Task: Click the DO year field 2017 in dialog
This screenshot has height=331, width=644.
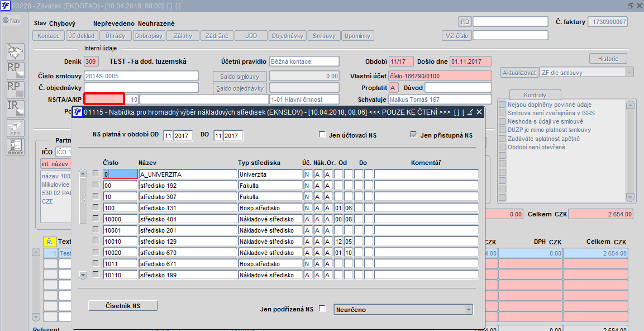Action: 233,136
